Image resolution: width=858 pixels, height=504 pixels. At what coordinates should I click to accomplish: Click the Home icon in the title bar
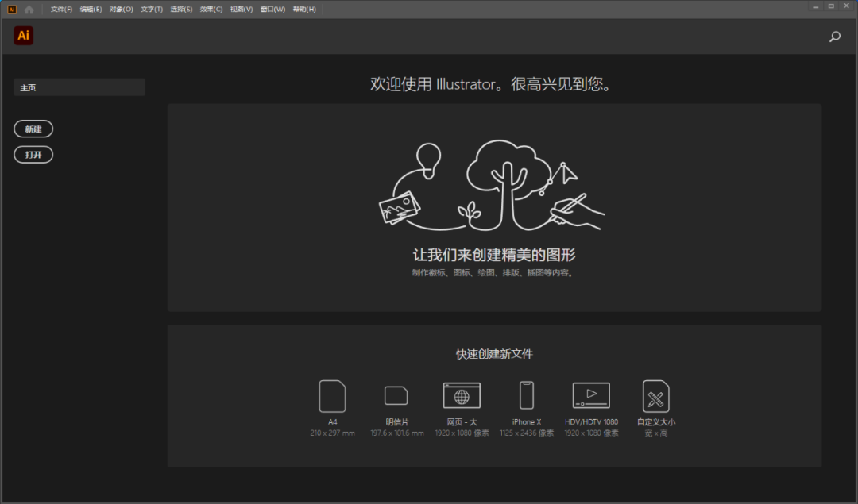[x=29, y=10]
